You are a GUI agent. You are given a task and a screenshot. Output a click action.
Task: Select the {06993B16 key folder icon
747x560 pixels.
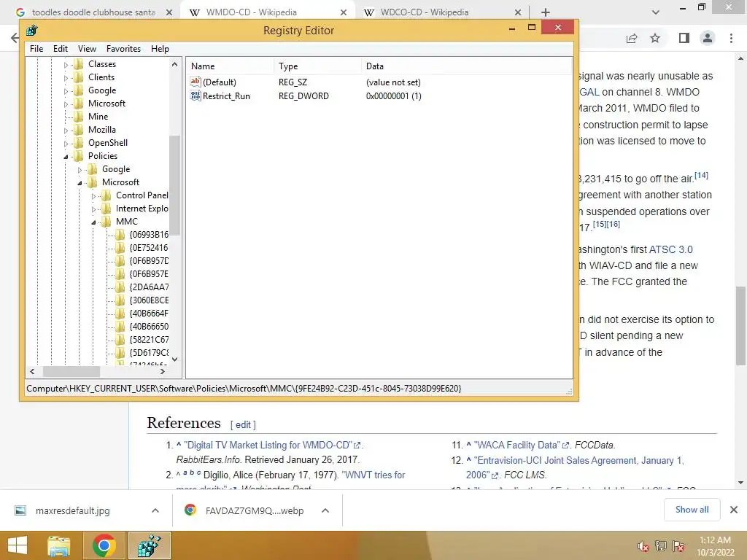tap(120, 234)
